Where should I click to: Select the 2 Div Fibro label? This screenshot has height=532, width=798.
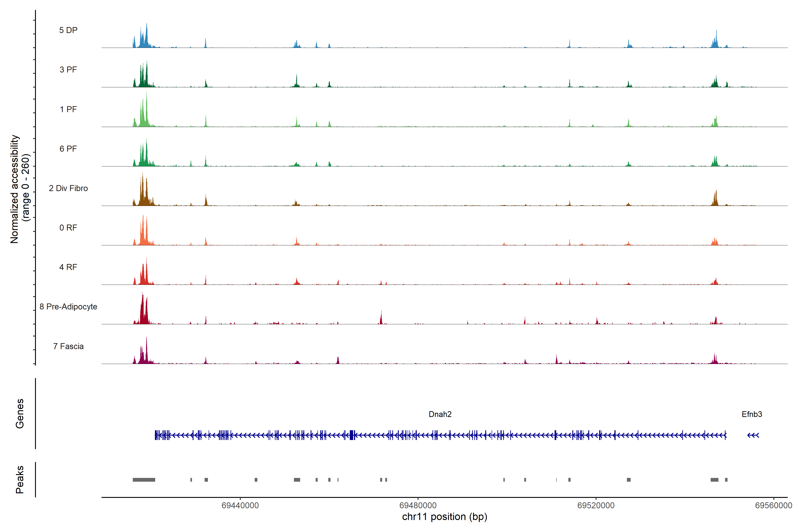click(68, 188)
